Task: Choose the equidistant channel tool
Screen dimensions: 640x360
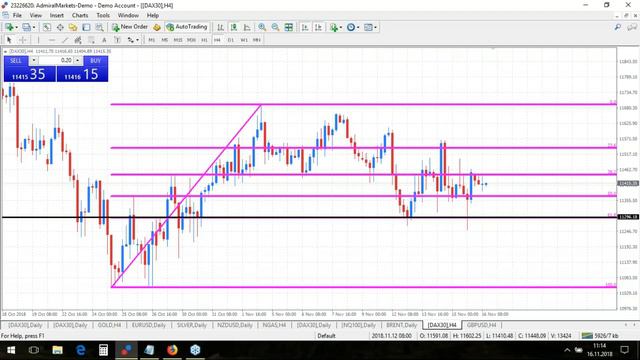Action: click(x=78, y=40)
